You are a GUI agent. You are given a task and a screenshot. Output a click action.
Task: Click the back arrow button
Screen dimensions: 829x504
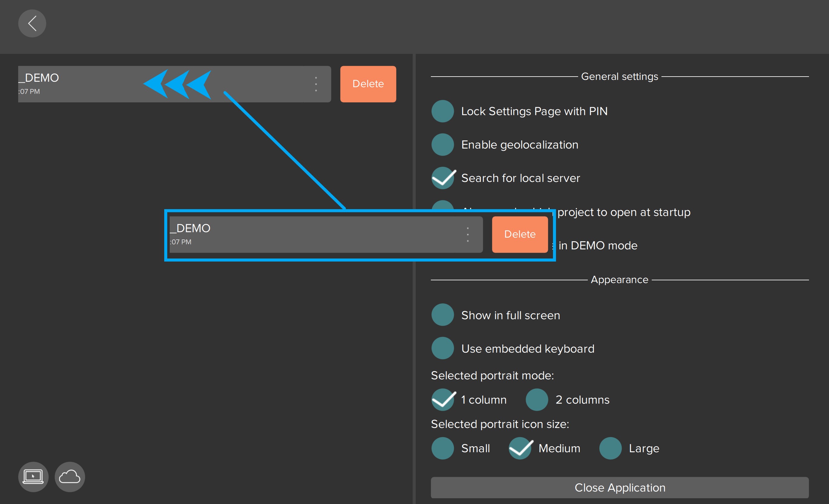(32, 23)
